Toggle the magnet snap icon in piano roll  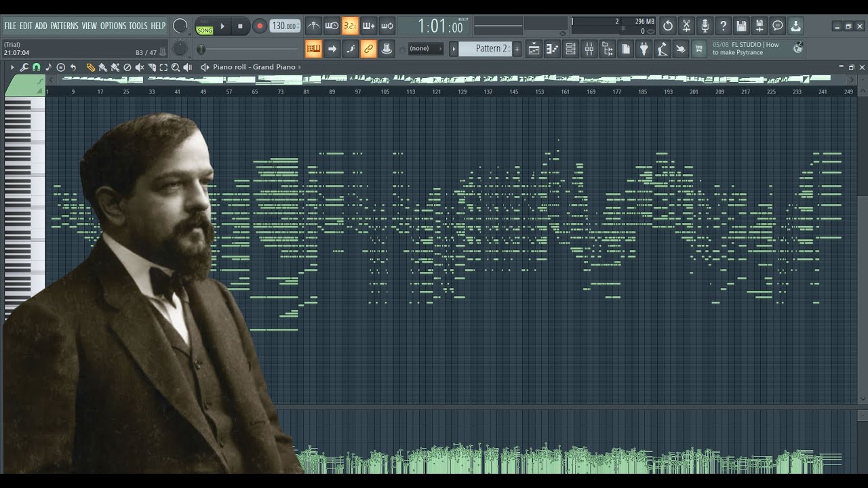pyautogui.click(x=36, y=67)
